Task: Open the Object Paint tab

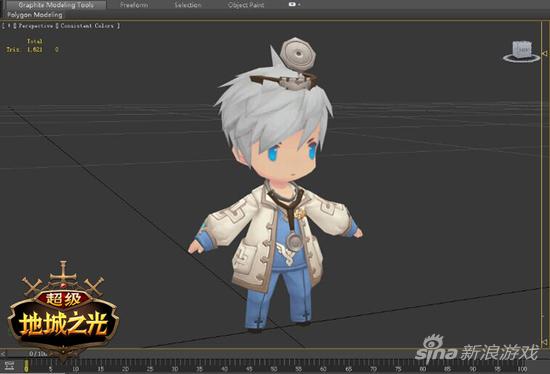Action: [246, 5]
